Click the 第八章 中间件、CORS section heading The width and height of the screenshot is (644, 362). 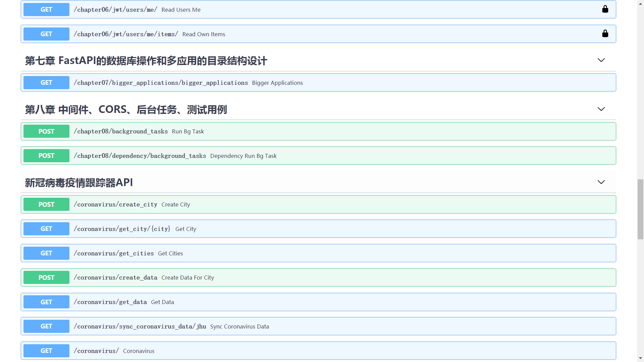pyautogui.click(x=126, y=110)
